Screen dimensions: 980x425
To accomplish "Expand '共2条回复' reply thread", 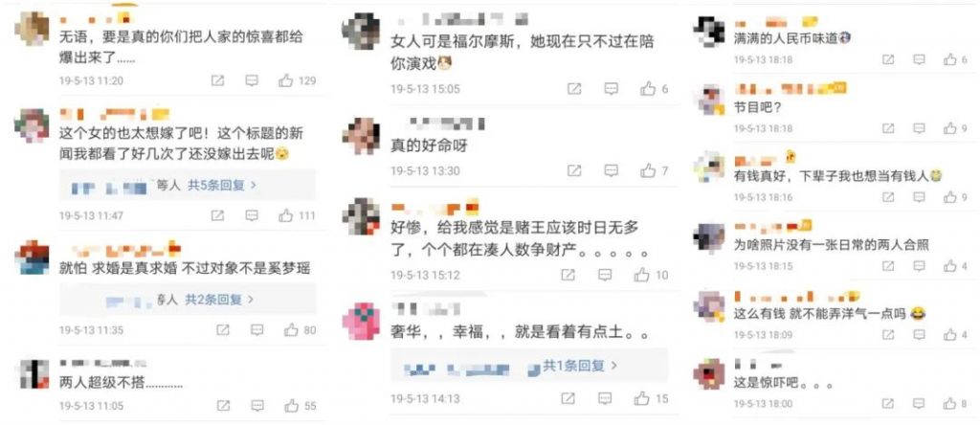I will click(219, 300).
